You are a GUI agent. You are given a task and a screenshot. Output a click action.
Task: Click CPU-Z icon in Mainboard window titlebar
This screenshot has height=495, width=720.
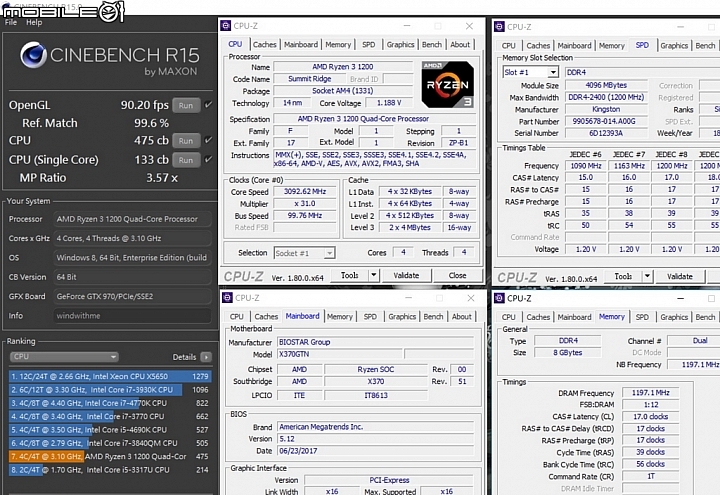(x=227, y=298)
